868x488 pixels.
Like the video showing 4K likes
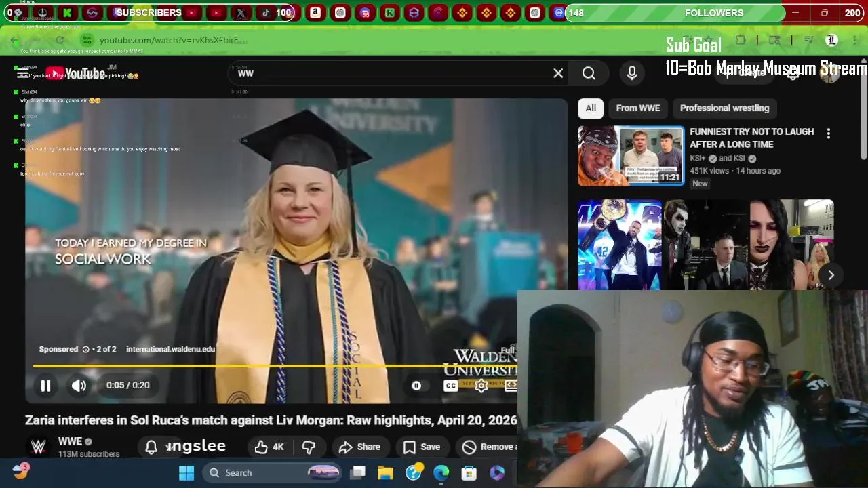pos(269,447)
